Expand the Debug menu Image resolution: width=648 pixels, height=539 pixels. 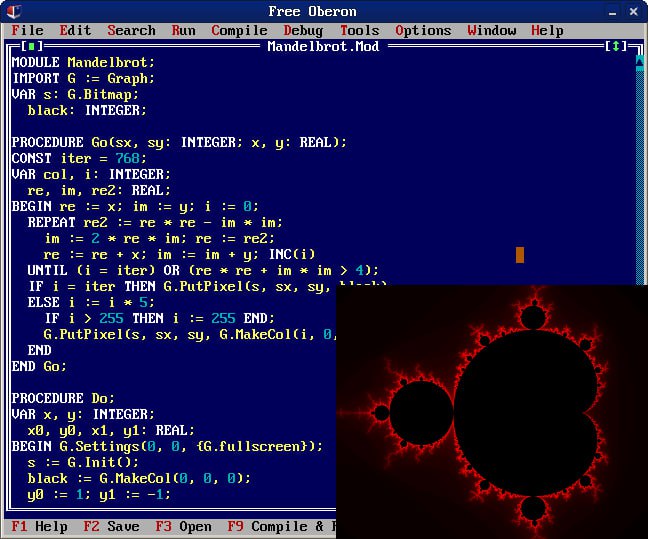pos(303,30)
